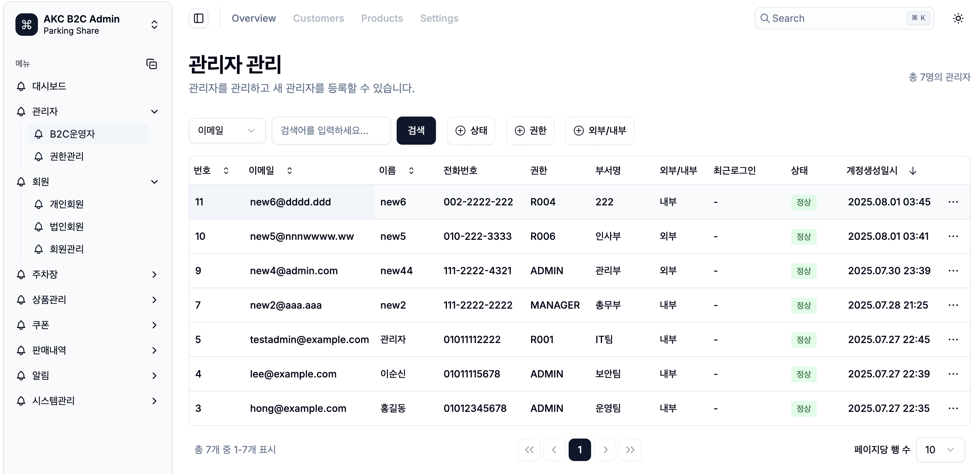Click the copy icon next to 메뉴
This screenshot has width=980, height=474.
pyautogui.click(x=152, y=64)
